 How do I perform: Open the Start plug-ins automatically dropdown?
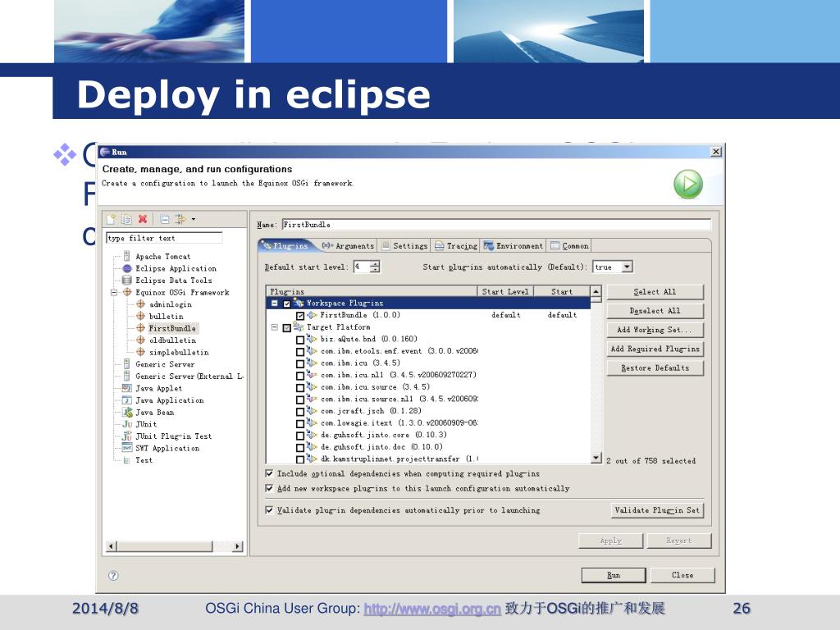(628, 267)
